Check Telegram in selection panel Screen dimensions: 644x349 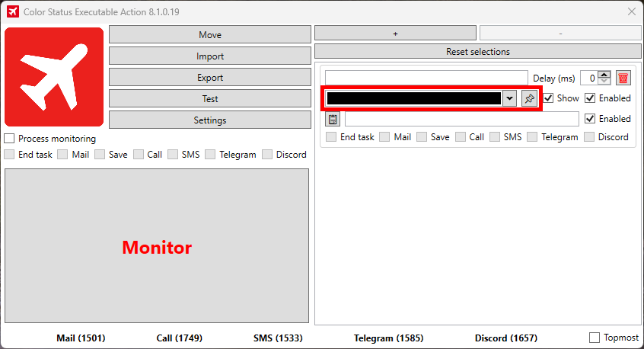coord(532,137)
